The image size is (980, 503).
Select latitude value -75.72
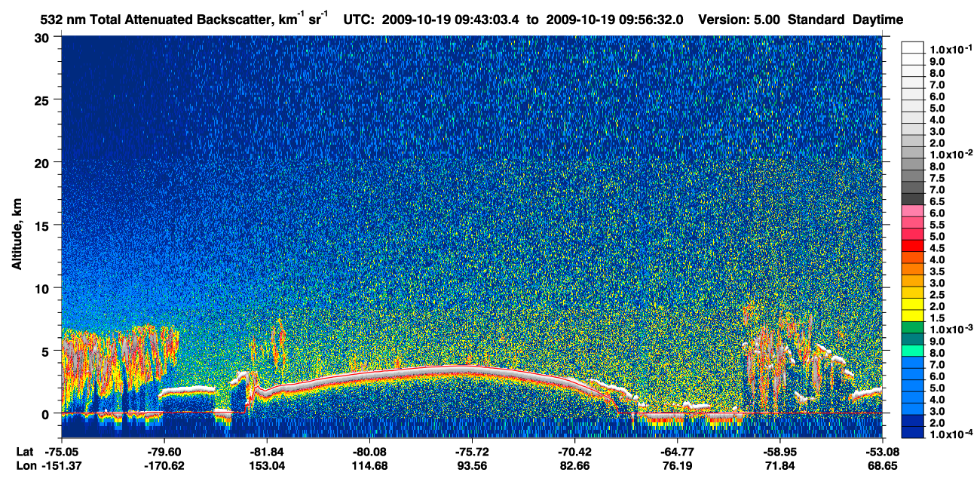(472, 452)
